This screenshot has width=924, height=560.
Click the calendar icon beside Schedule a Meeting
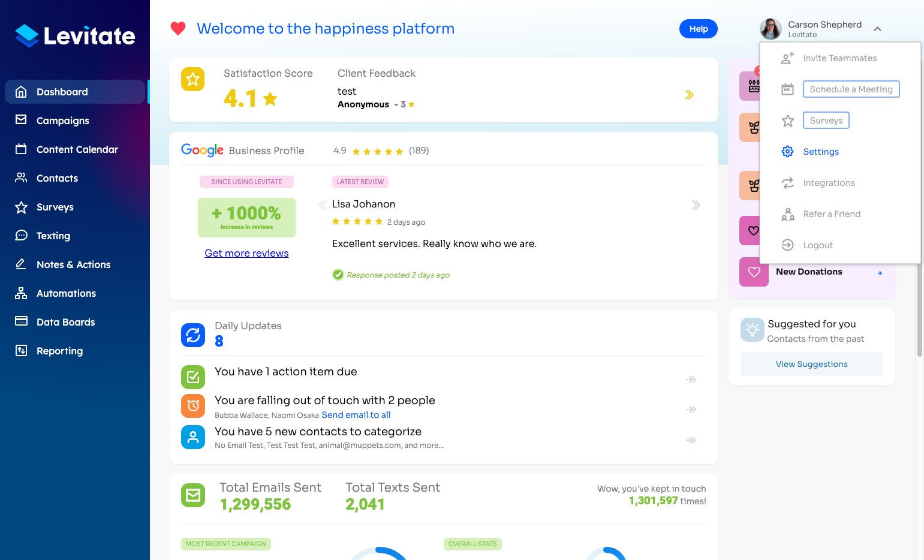pyautogui.click(x=787, y=89)
